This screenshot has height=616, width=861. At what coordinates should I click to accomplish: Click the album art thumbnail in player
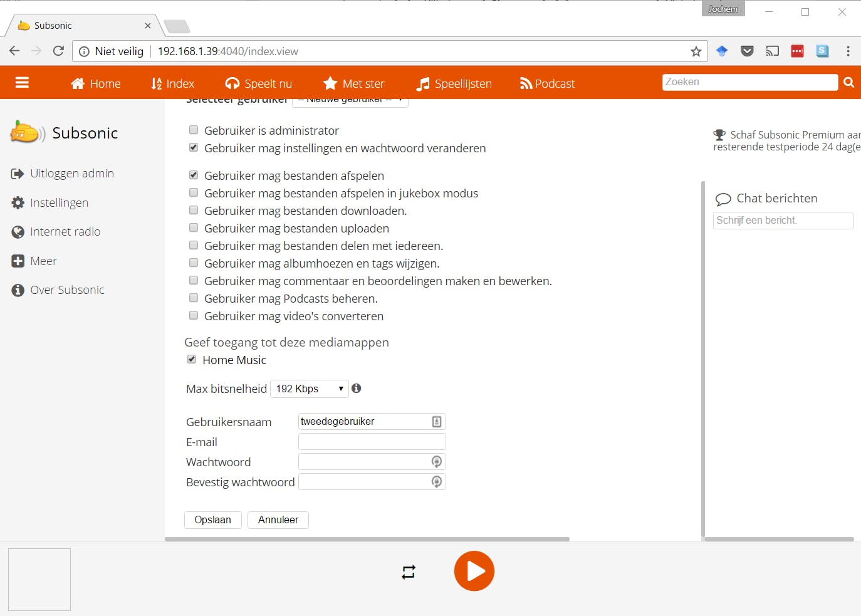pyautogui.click(x=39, y=580)
